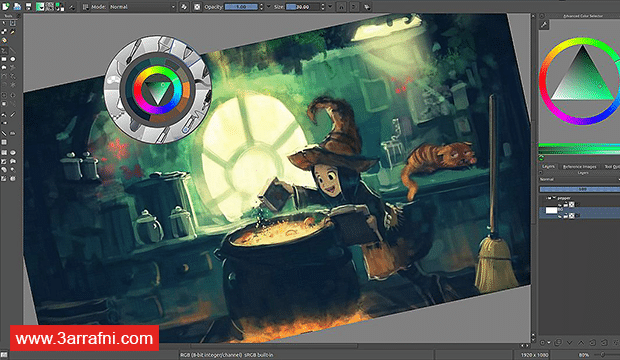Switch to the Reference Images tab
This screenshot has height=360, width=620.
point(580,167)
